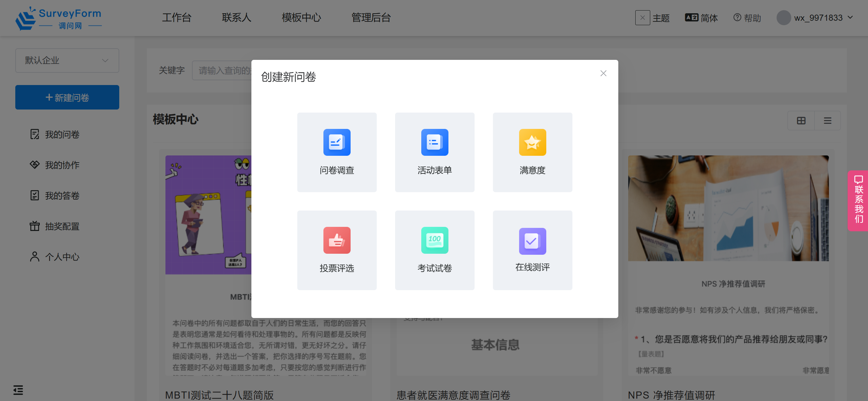Image resolution: width=868 pixels, height=401 pixels.
Task: Go to 我的答卷 label
Action: [x=62, y=196]
